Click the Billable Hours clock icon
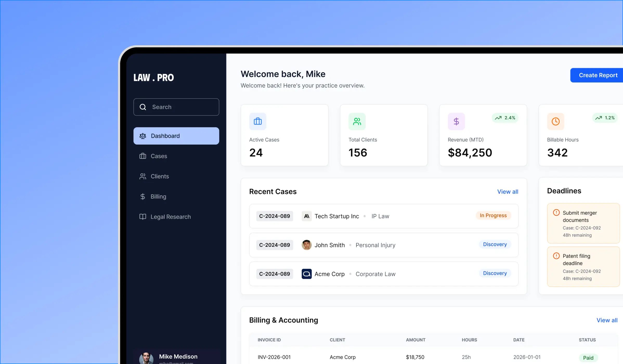 556,121
